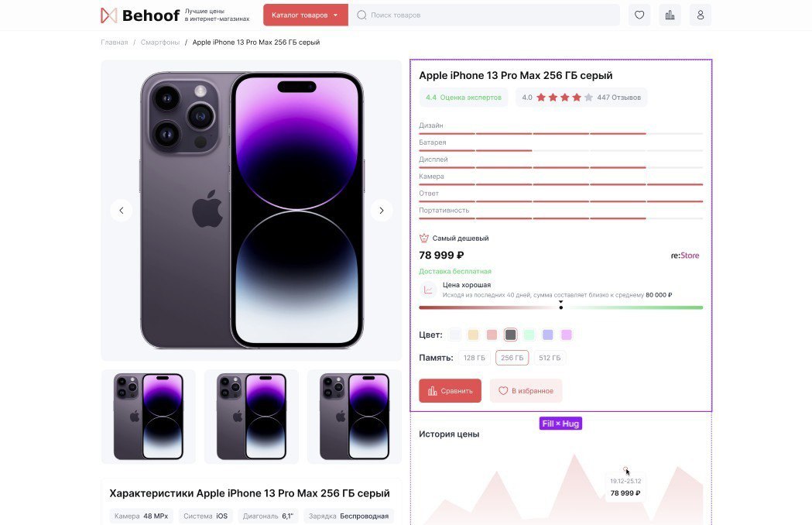
Task: Select 128 ГБ memory option
Action: tap(475, 358)
